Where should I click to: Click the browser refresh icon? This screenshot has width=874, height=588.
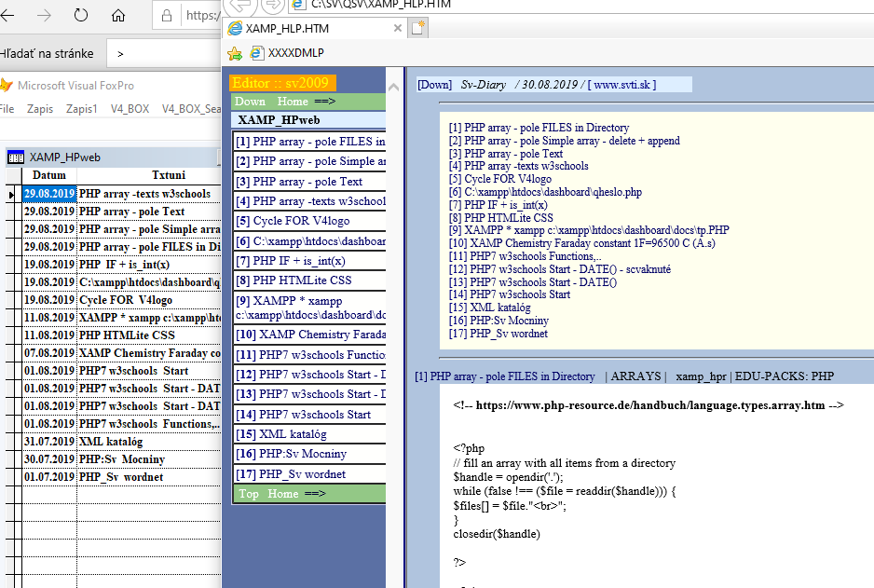pyautogui.click(x=81, y=16)
